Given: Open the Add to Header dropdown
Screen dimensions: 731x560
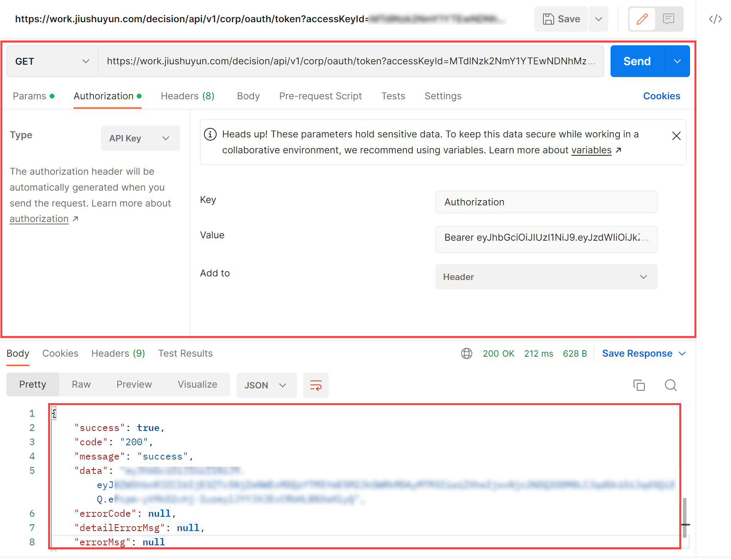Looking at the screenshot, I should coord(546,277).
